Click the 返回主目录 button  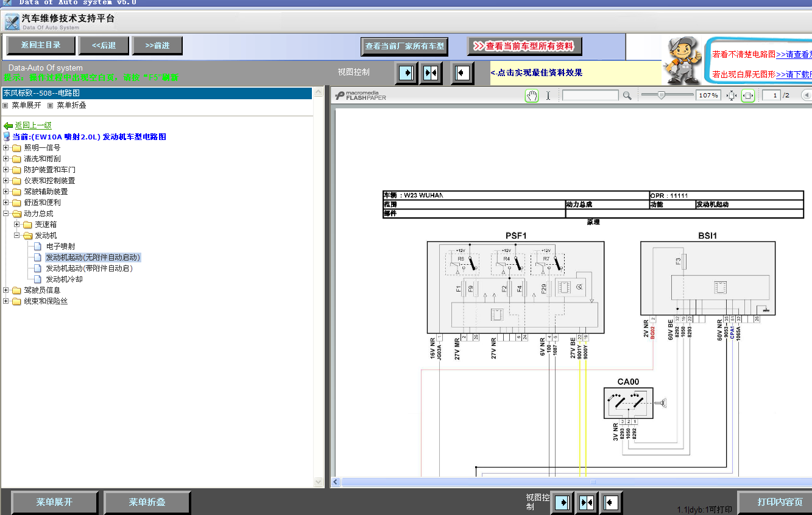tap(41, 45)
